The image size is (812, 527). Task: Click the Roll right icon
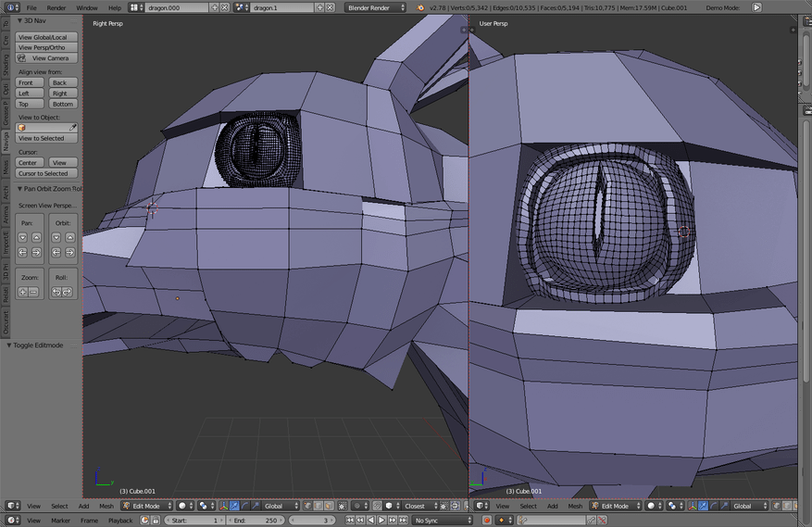pyautogui.click(x=69, y=292)
